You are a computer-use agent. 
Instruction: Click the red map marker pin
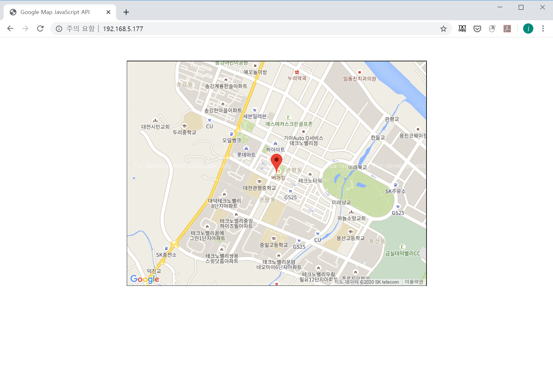[x=276, y=163]
